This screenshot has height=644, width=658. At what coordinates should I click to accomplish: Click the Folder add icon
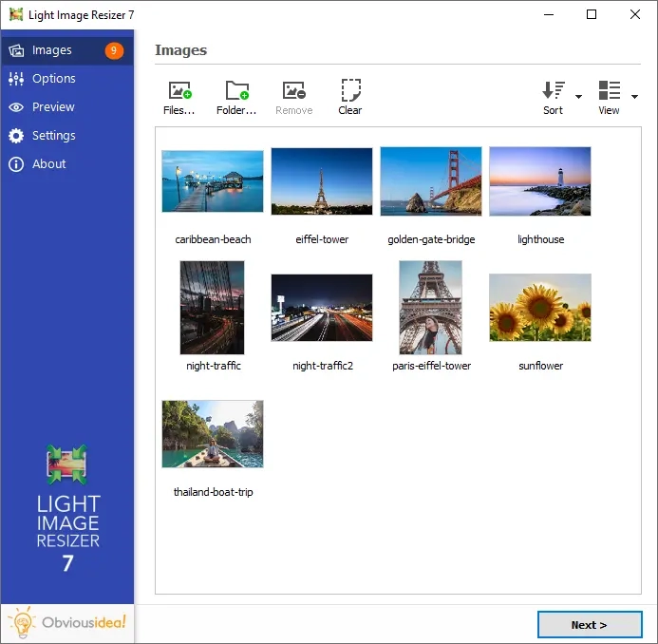click(236, 91)
